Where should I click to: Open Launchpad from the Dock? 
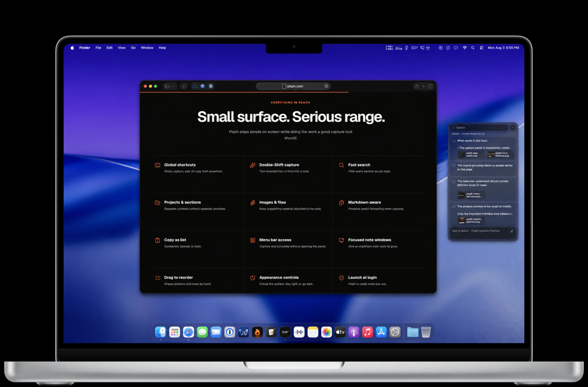tap(174, 332)
